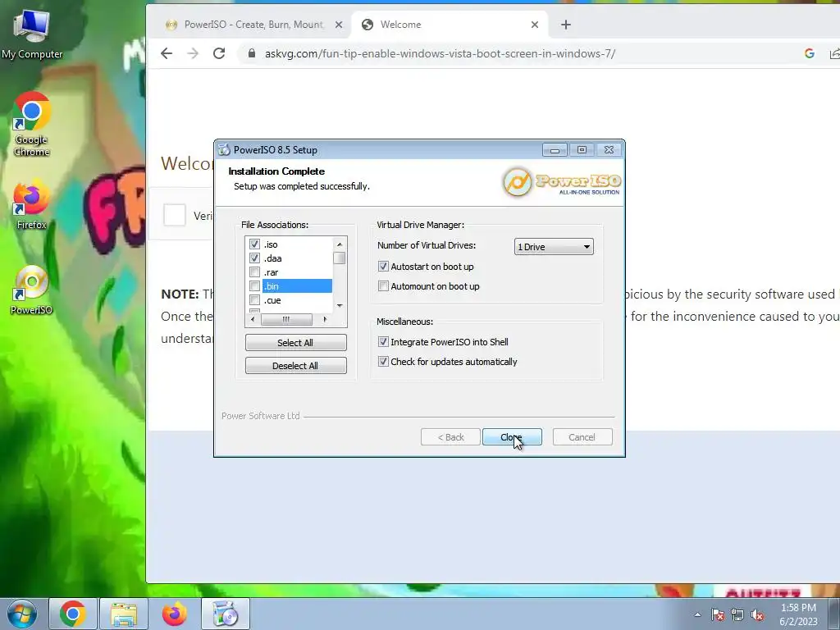Click Select All button
The height and width of the screenshot is (630, 840).
pyautogui.click(x=295, y=343)
